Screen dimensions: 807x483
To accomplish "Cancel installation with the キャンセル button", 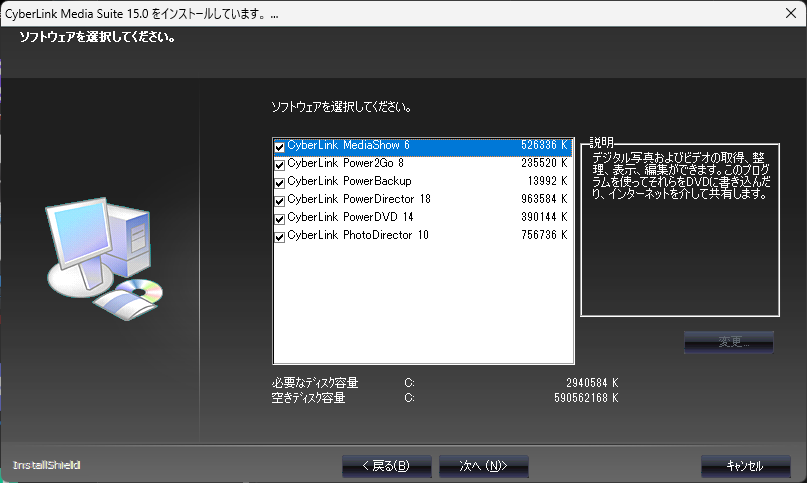I will click(x=745, y=466).
